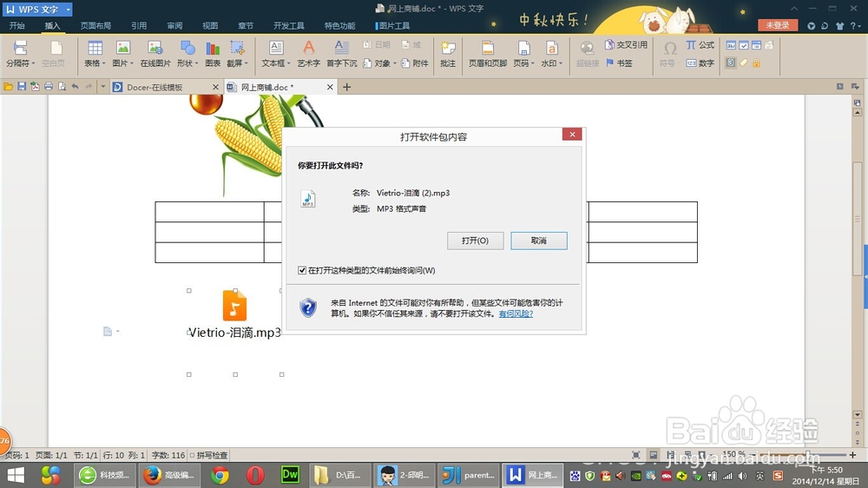Switch to the 审阅 ribbon tab
Screen dimensions: 868x488
[174, 25]
